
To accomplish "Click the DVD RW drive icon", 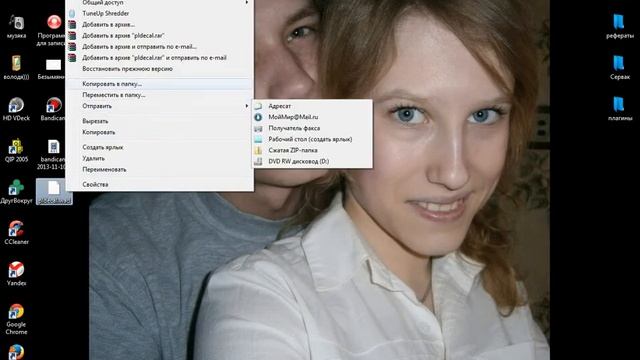I will tap(258, 161).
